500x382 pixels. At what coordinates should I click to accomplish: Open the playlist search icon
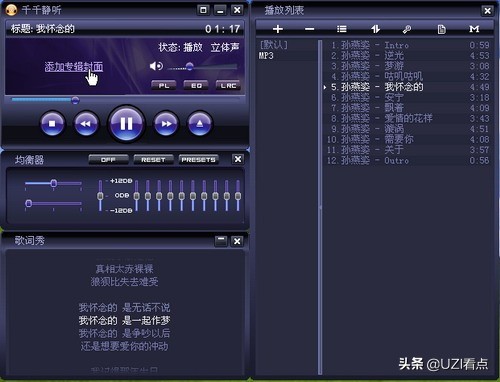pos(407,29)
